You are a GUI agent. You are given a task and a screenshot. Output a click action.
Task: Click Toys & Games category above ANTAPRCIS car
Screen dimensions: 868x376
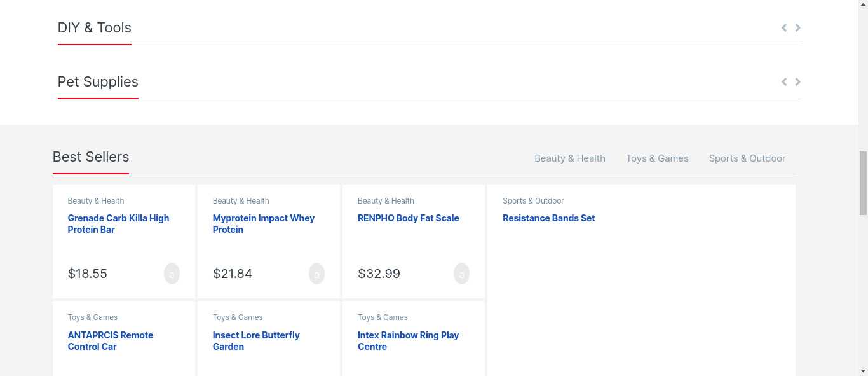coord(93,317)
